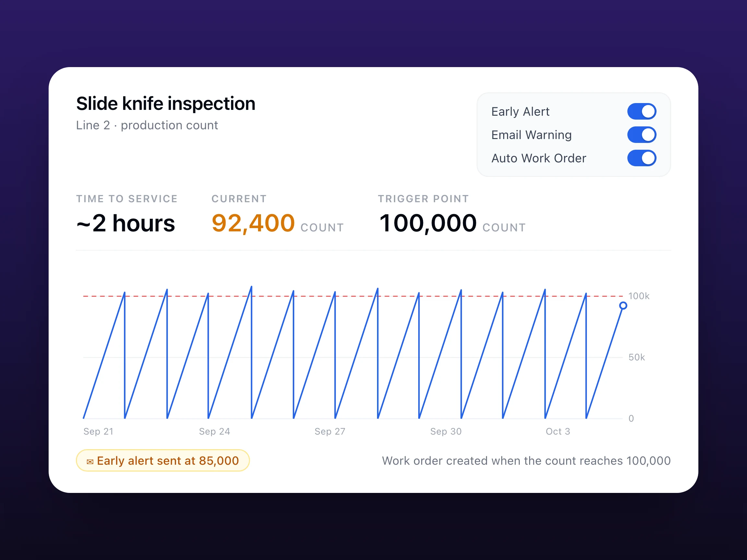The width and height of the screenshot is (747, 560).
Task: Click the 50k axis label
Action: click(636, 357)
